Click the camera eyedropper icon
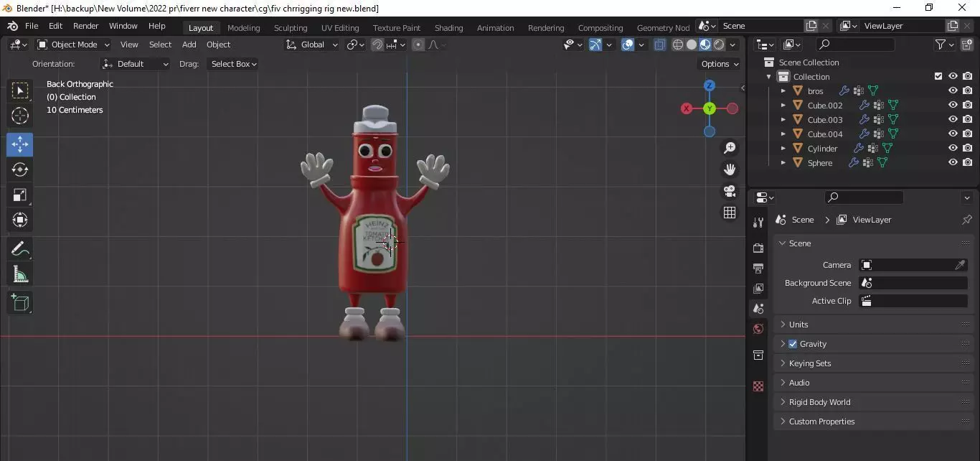Screen dimensions: 980x461 point(960,265)
